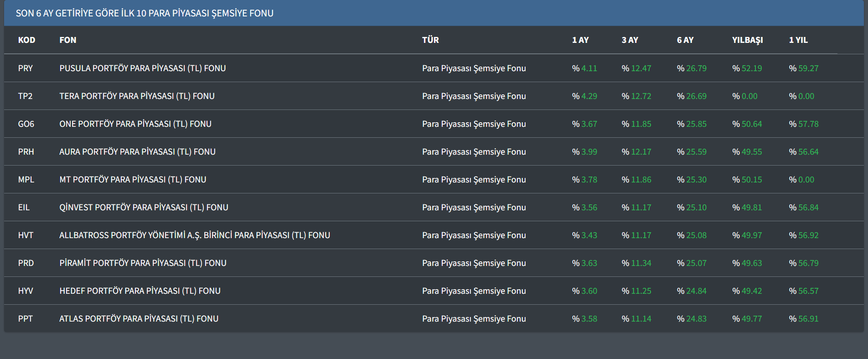Open PİRAMİT PORTFÖY PARA PİYASASI fund
868x359 pixels.
coord(143,263)
